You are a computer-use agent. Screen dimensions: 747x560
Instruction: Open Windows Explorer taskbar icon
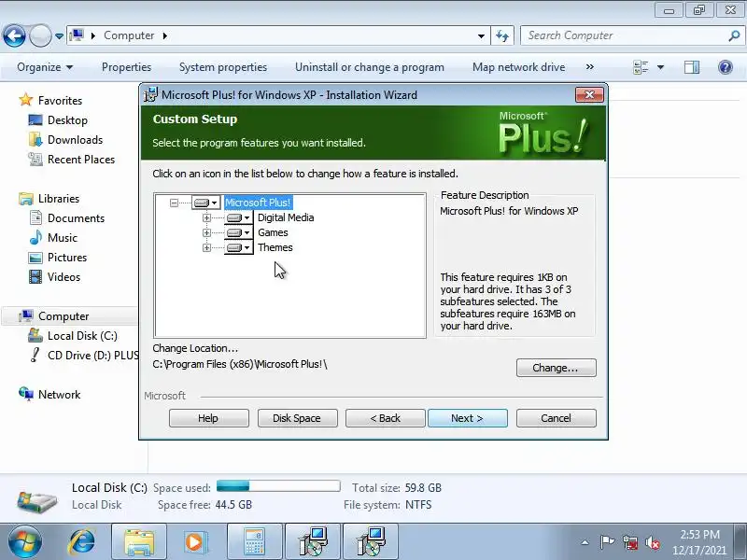pyautogui.click(x=139, y=542)
